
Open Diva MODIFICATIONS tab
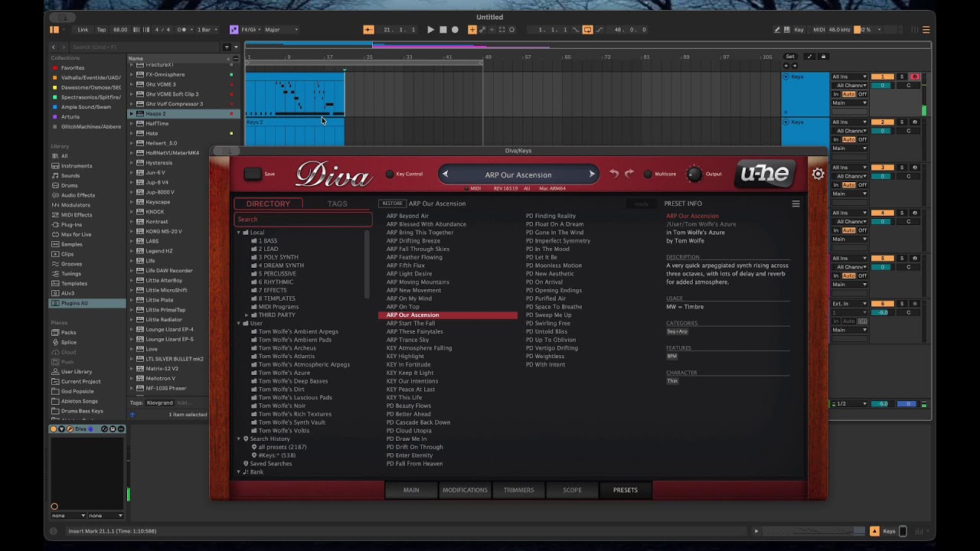(x=465, y=490)
